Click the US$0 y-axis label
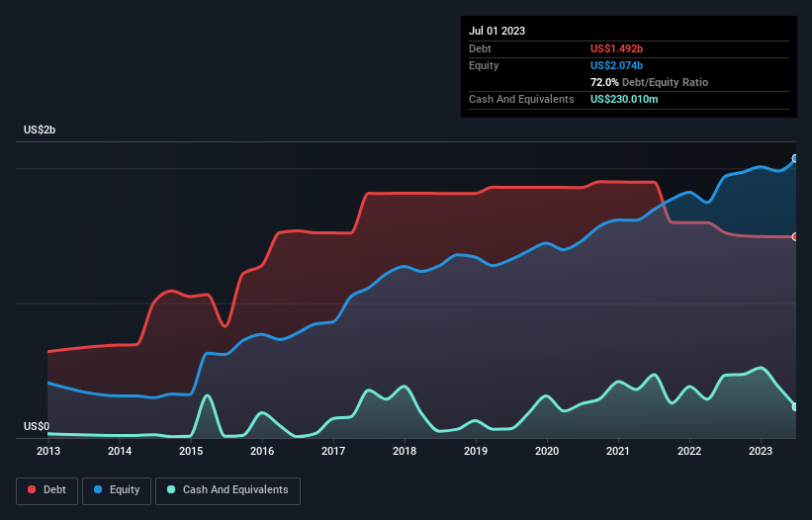 coord(37,426)
